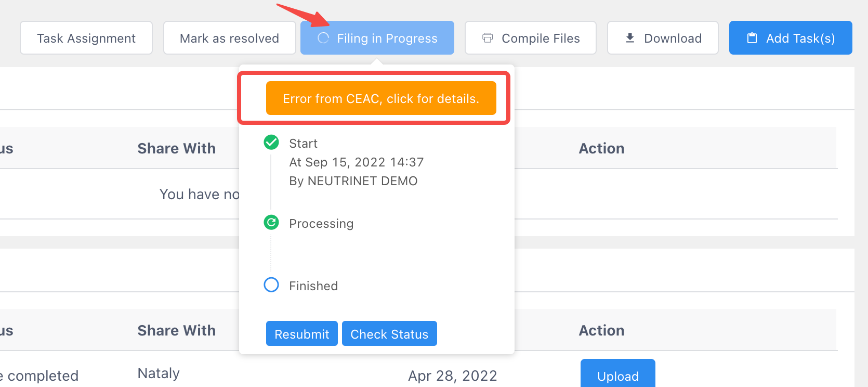The image size is (868, 387).
Task: Toggle the Filing in Progress popover
Action: [377, 38]
